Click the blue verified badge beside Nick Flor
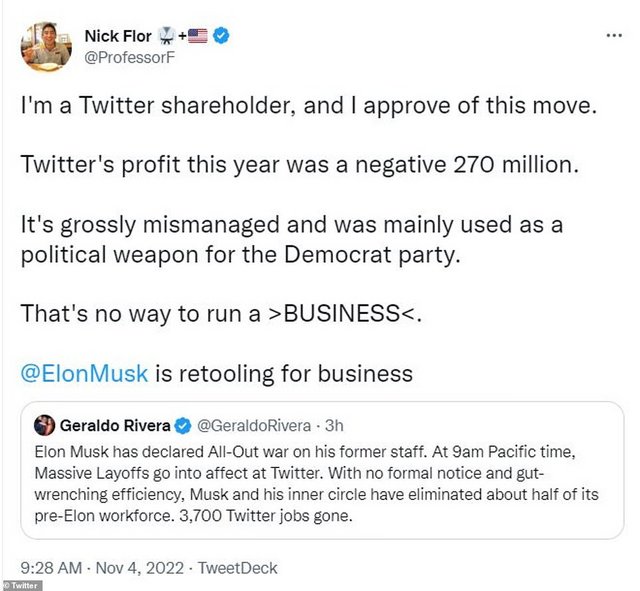The image size is (640, 591). pyautogui.click(x=222, y=37)
